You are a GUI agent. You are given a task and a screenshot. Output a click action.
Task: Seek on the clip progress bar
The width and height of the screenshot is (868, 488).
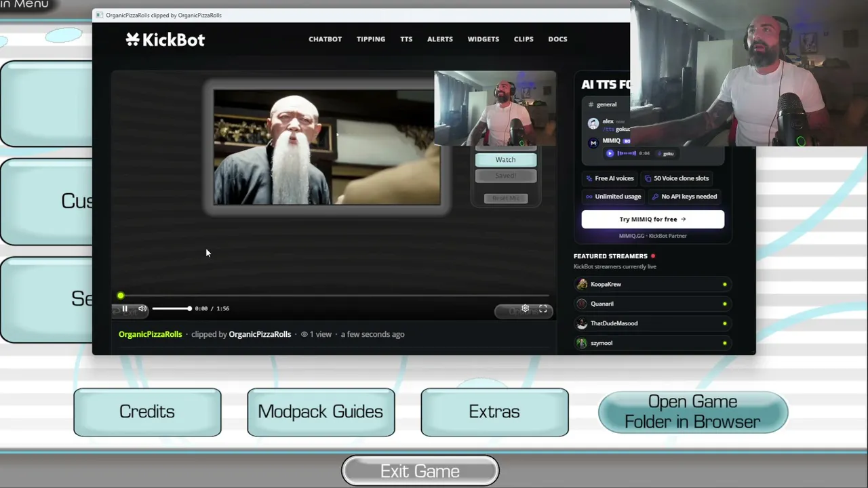[x=334, y=296]
